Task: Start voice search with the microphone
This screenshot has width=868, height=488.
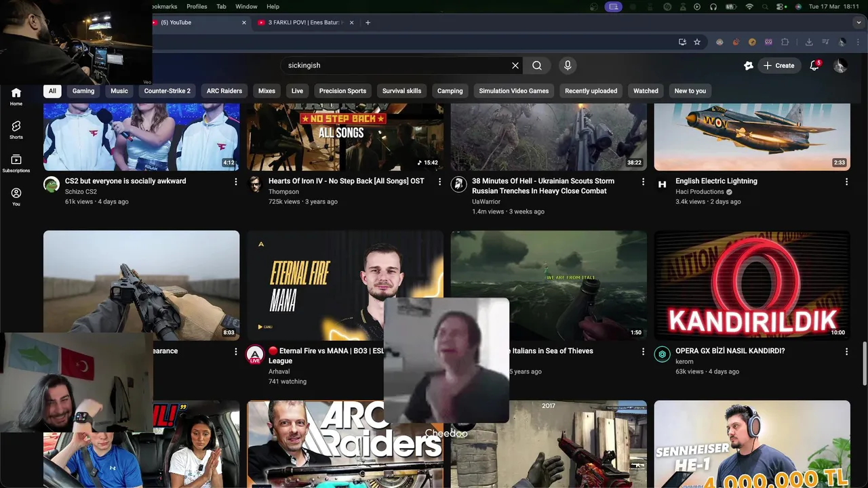Action: (x=568, y=66)
